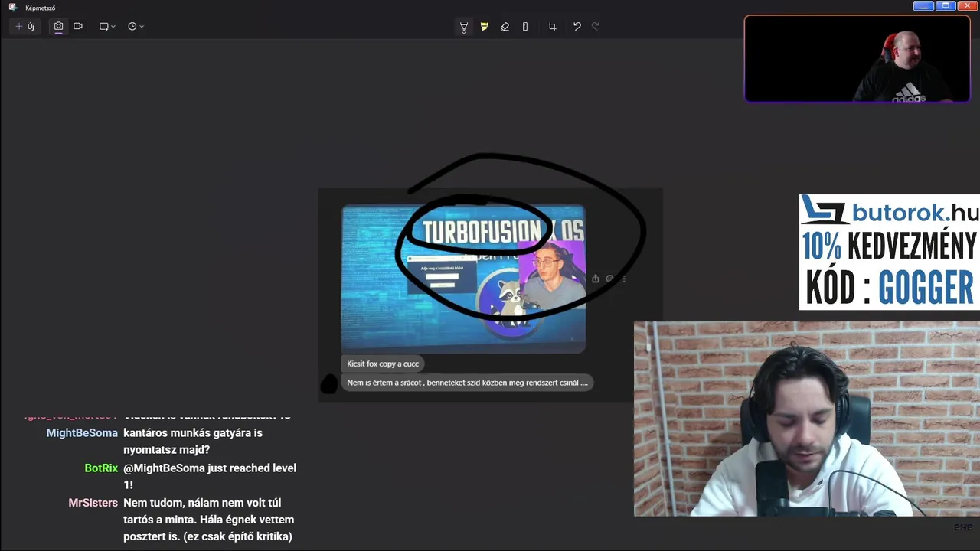Click the MrSisters username in chat

[93, 503]
